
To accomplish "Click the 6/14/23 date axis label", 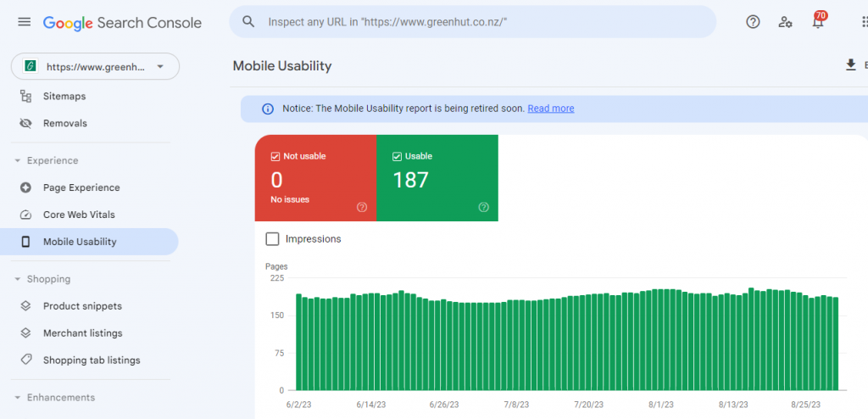I will (x=371, y=405).
